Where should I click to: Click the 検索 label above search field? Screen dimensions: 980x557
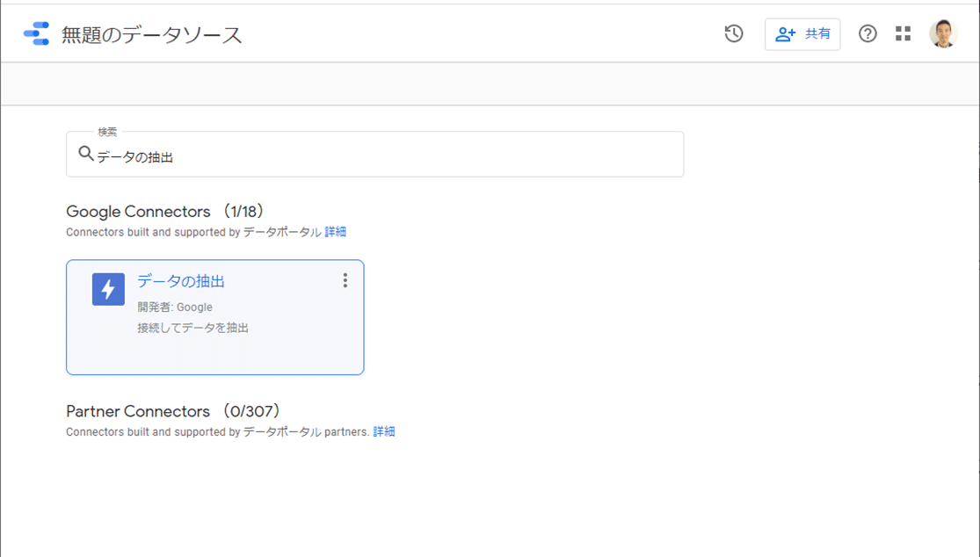(x=107, y=132)
